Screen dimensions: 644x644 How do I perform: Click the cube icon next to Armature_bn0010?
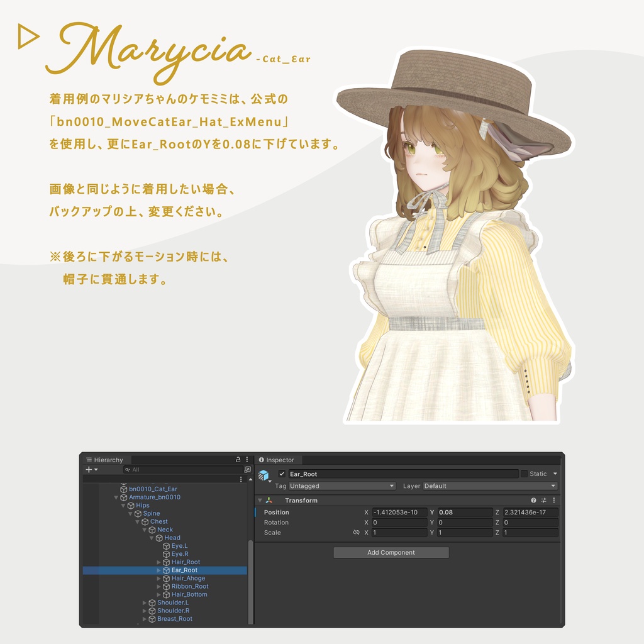pyautogui.click(x=124, y=497)
